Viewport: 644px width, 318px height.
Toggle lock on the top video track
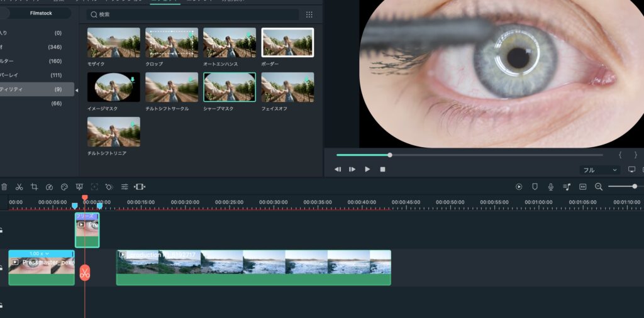point(2,230)
